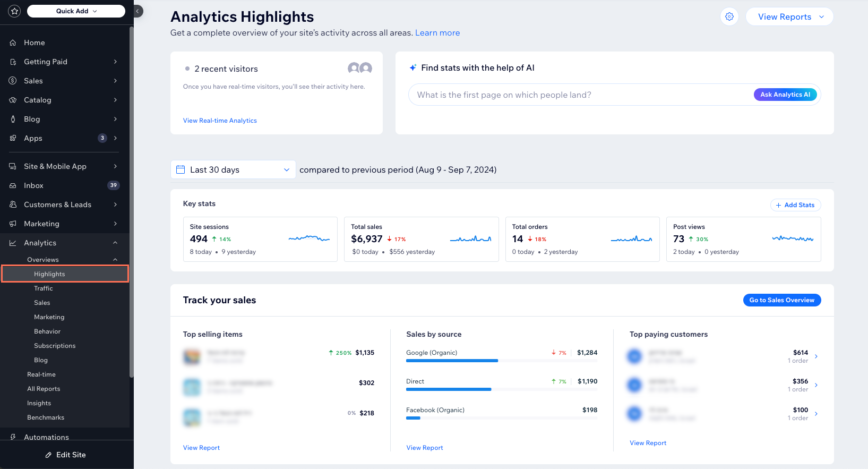The width and height of the screenshot is (868, 469).
Task: Open the Quick Add dropdown
Action: tap(76, 11)
